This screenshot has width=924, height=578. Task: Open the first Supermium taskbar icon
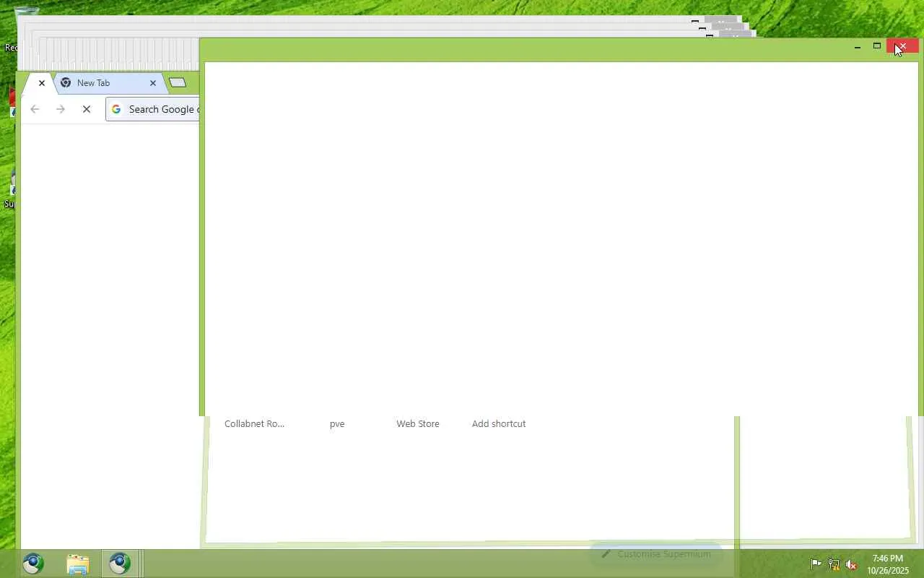[x=33, y=564]
